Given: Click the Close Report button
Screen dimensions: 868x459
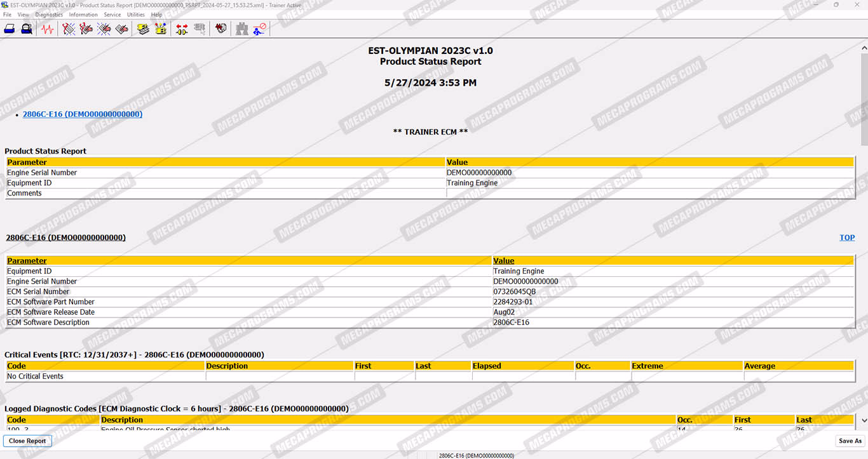Looking at the screenshot, I should click(27, 441).
